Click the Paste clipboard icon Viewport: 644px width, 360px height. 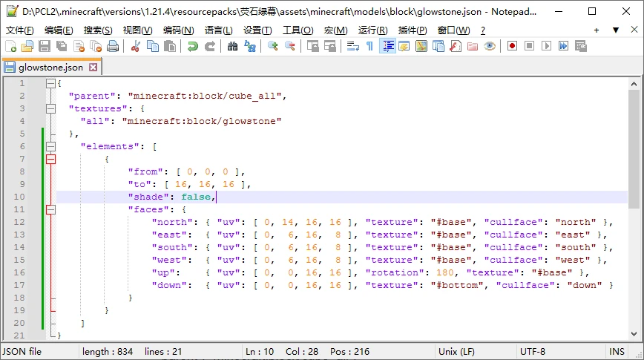tap(170, 46)
